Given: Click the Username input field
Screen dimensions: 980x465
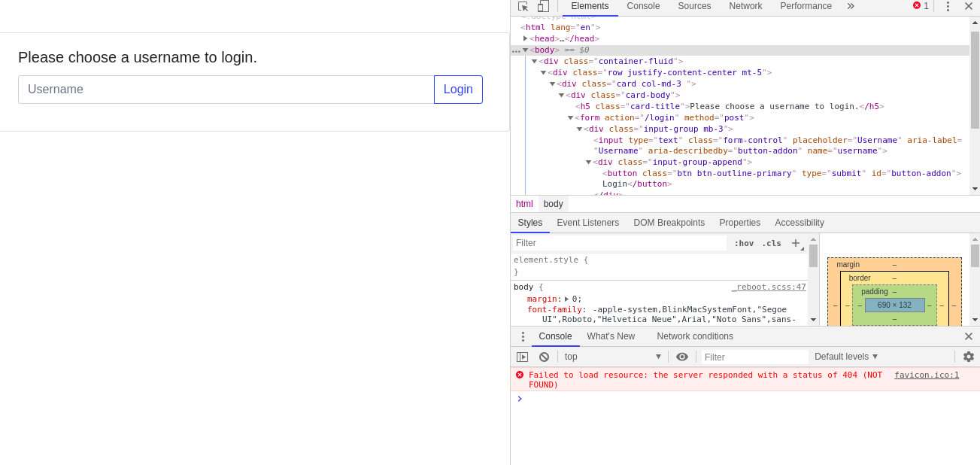Looking at the screenshot, I should pos(226,90).
